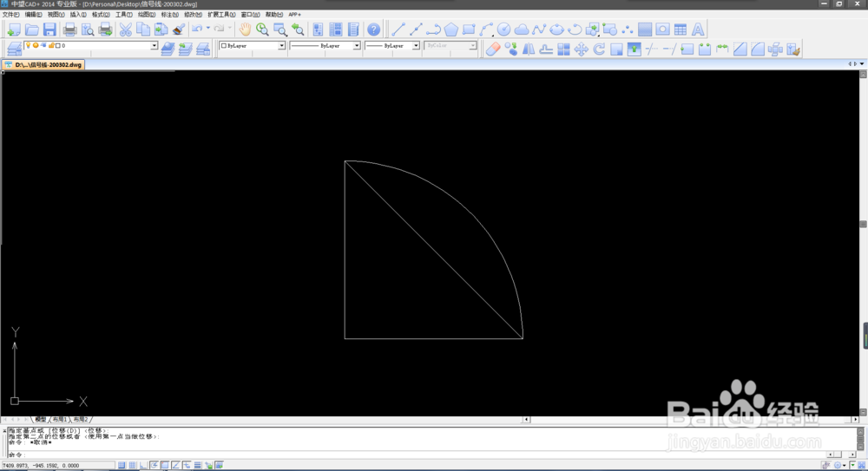Toggle lineweight display in status bar

point(198,466)
